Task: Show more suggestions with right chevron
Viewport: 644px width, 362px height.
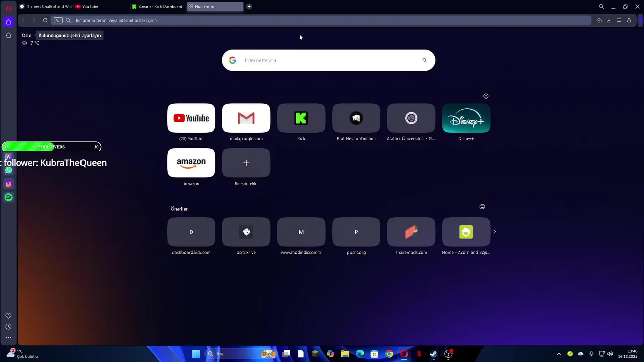Action: coord(494,232)
